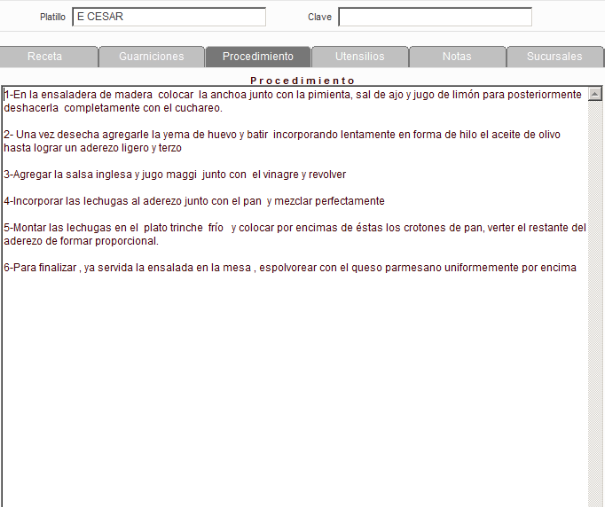Click step 5 text about montar las lechugas

coord(290,228)
